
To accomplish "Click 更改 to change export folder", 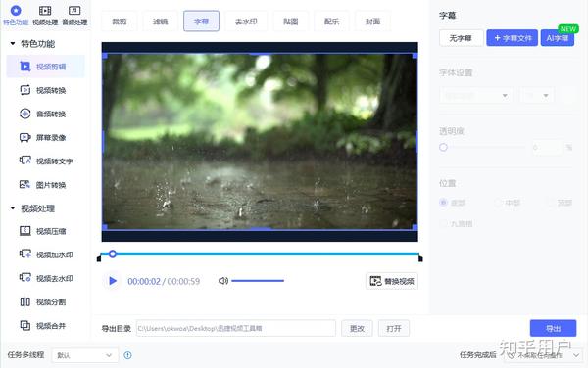I will point(357,328).
